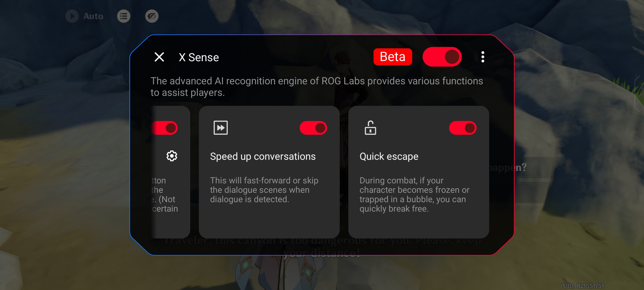Close the X Sense panel
The image size is (644, 290).
pyautogui.click(x=159, y=57)
